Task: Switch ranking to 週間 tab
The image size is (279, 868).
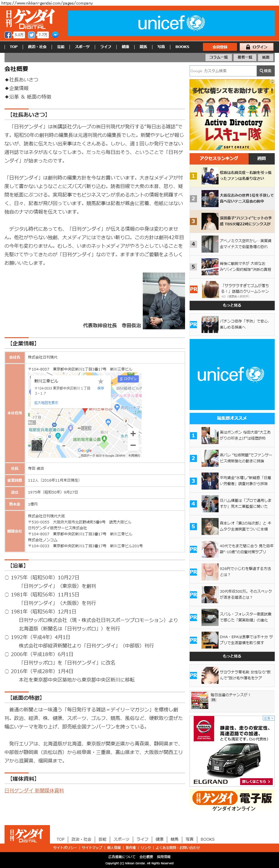Action: point(261,158)
